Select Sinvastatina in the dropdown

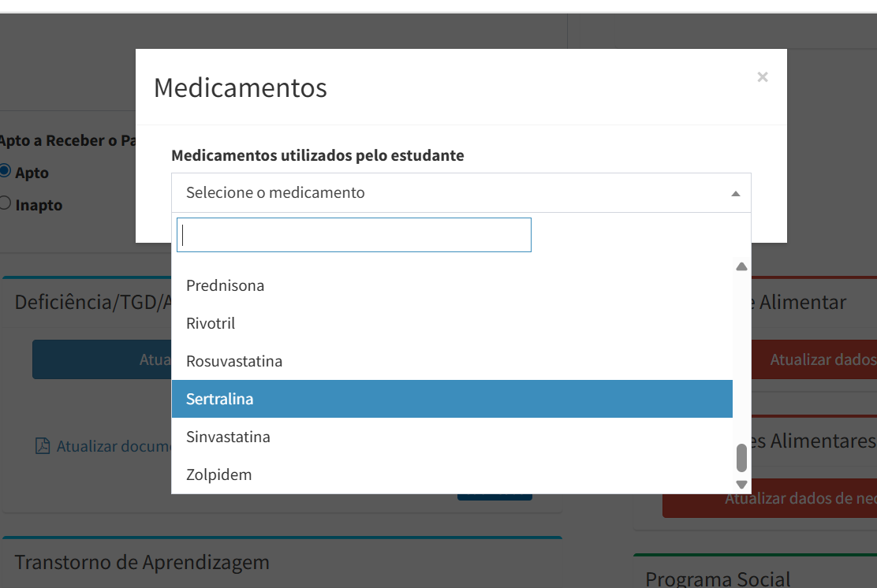click(x=452, y=437)
